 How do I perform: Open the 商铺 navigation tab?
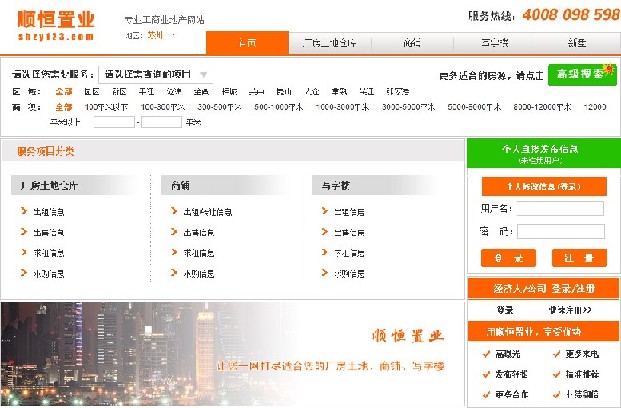411,43
